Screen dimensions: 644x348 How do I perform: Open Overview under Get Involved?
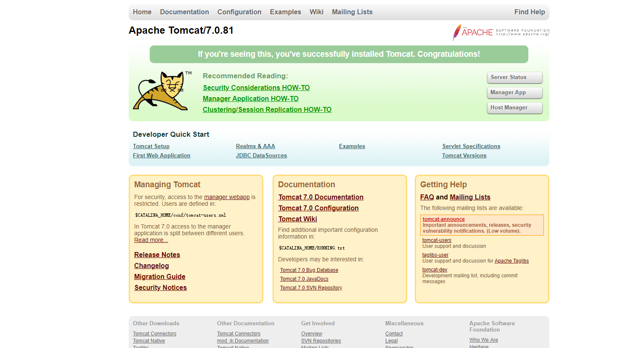coord(312,334)
